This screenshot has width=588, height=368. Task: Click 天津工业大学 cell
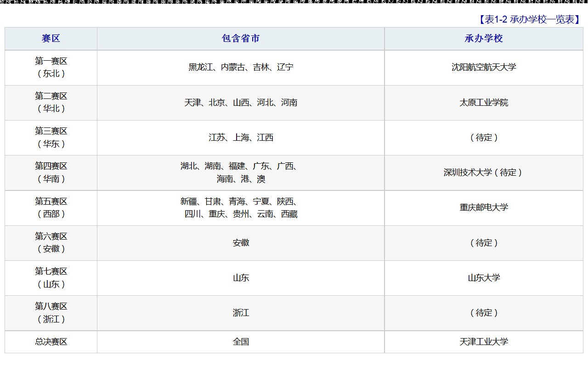[x=484, y=342]
